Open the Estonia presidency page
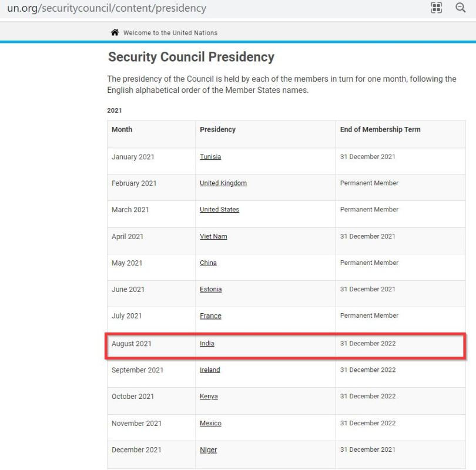 point(210,289)
